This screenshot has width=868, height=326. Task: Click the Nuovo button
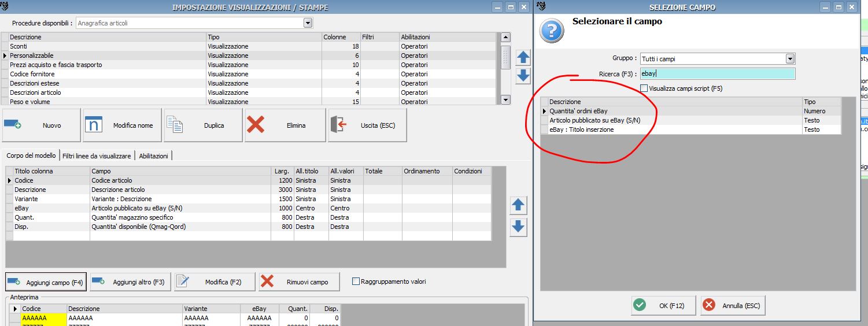click(41, 125)
